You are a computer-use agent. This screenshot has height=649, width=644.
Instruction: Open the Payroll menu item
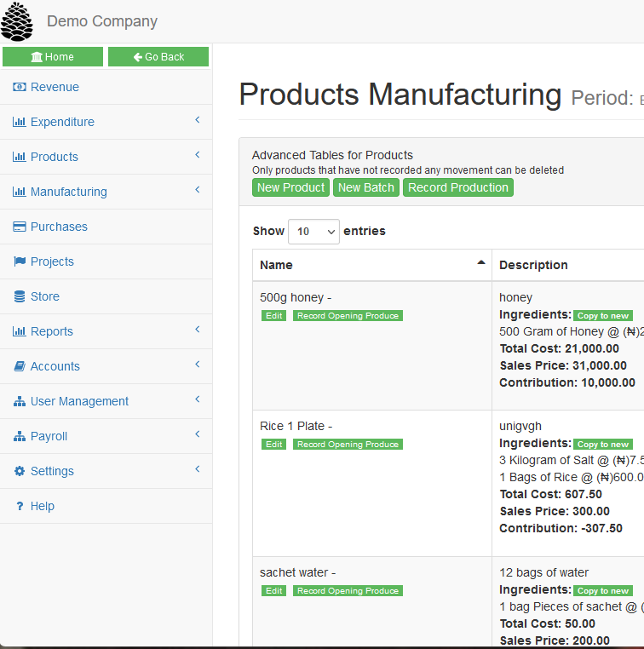pyautogui.click(x=49, y=436)
